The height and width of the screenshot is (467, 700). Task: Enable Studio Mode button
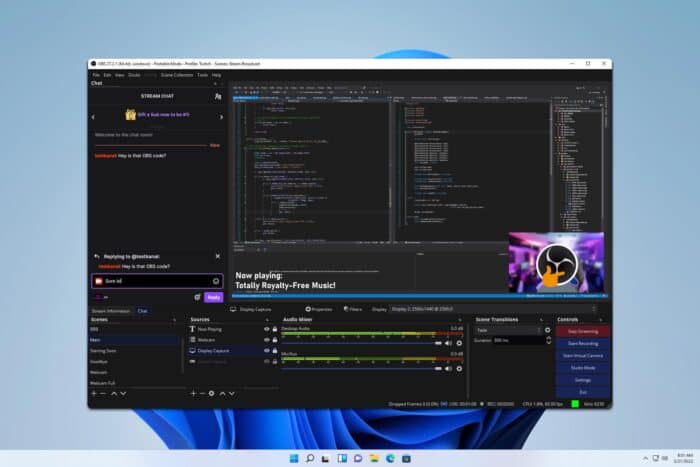tap(583, 367)
